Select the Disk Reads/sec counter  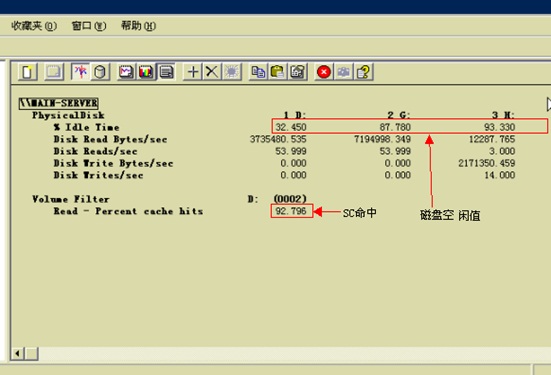[x=95, y=151]
